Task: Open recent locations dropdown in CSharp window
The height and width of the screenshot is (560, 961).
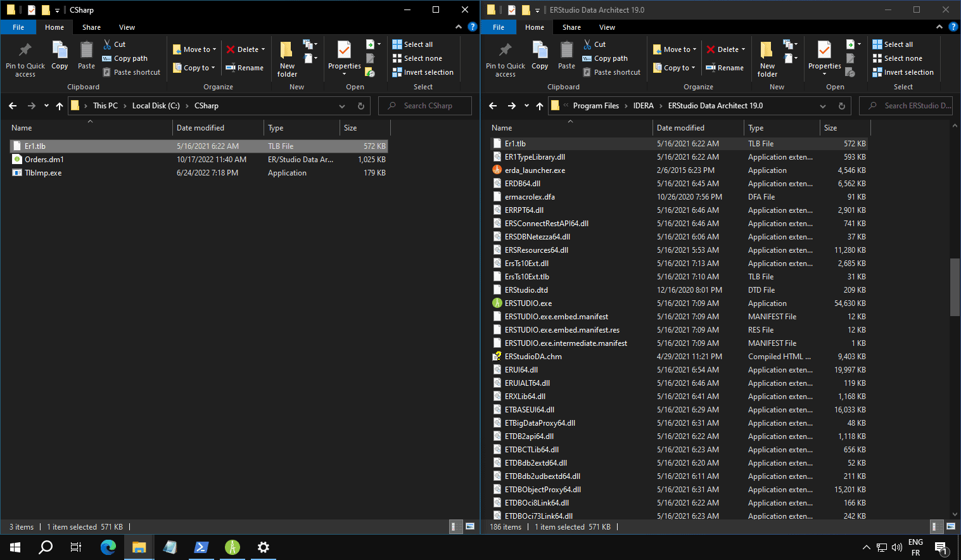Action: pyautogui.click(x=46, y=106)
